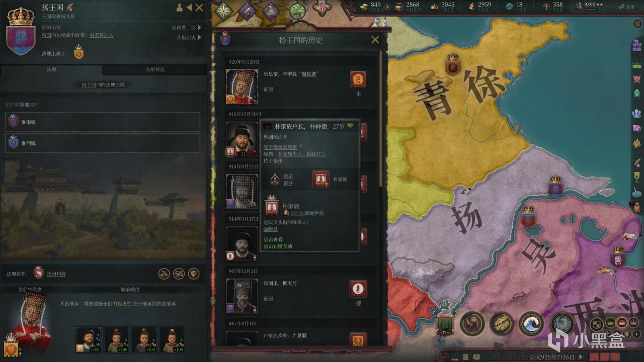Click the blue great wave icon
Image resolution: width=644 pixels, height=362 pixels.
pyautogui.click(x=531, y=323)
